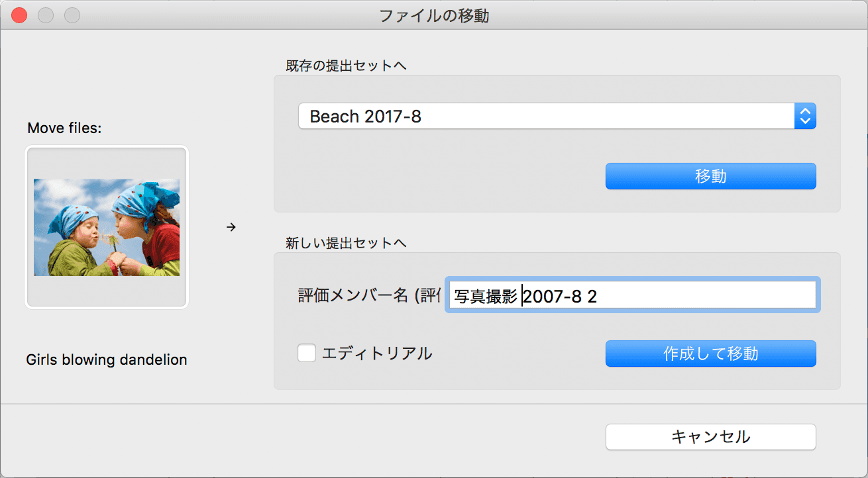
Task: Click the Girls blowing dandelion caption
Action: coord(107,360)
